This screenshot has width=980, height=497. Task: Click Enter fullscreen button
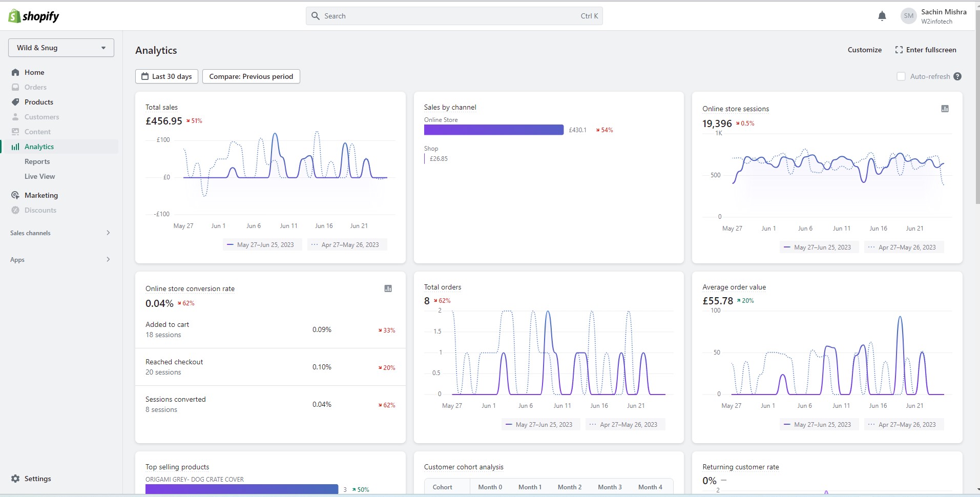(x=926, y=50)
